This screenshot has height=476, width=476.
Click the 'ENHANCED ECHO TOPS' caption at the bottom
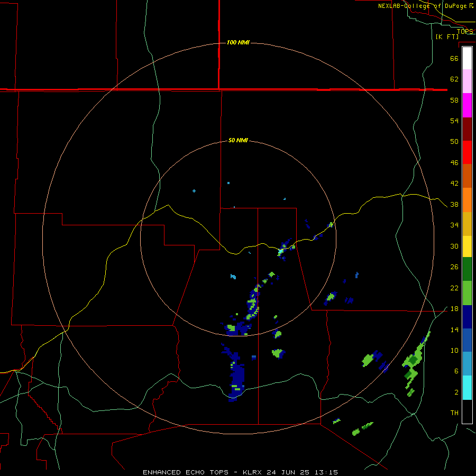coord(186,472)
